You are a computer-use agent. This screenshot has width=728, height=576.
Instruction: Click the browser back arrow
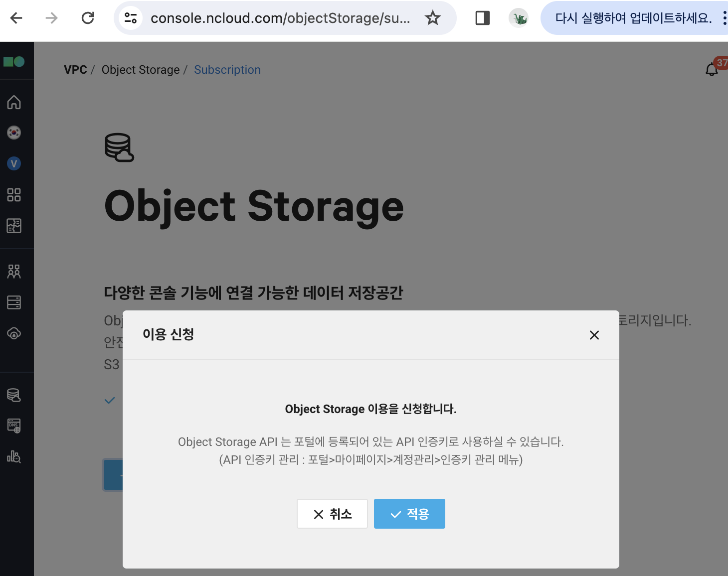point(16,18)
